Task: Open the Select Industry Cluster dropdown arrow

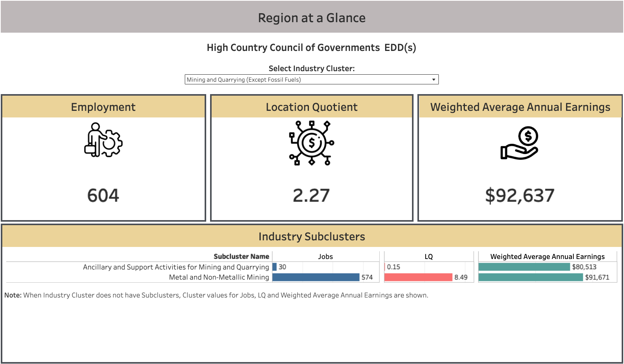Action: click(434, 80)
